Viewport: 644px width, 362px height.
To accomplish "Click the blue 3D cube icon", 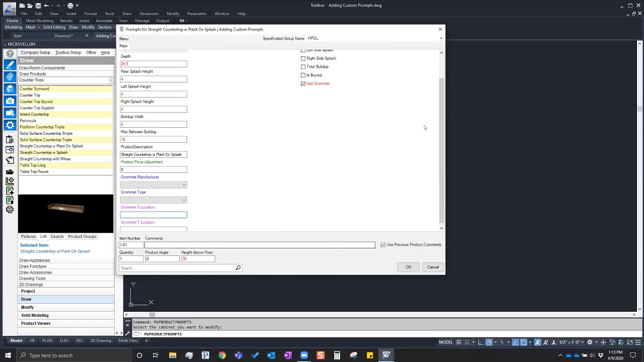I will coord(10,89).
